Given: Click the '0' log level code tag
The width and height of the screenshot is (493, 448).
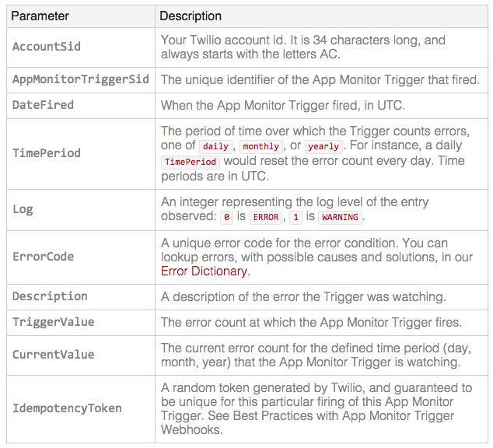Looking at the screenshot, I should click(x=227, y=217).
